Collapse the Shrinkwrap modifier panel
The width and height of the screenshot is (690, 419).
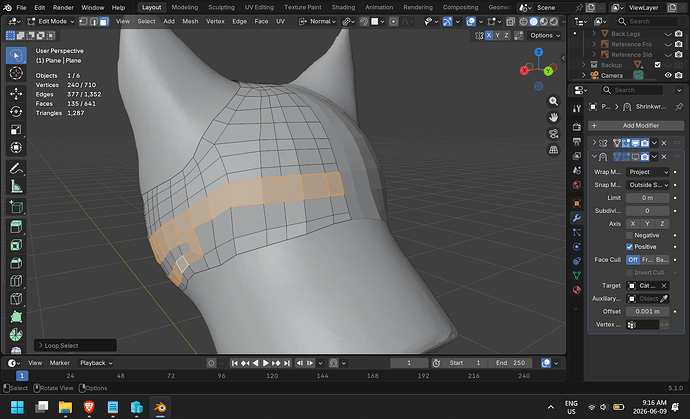click(x=594, y=157)
